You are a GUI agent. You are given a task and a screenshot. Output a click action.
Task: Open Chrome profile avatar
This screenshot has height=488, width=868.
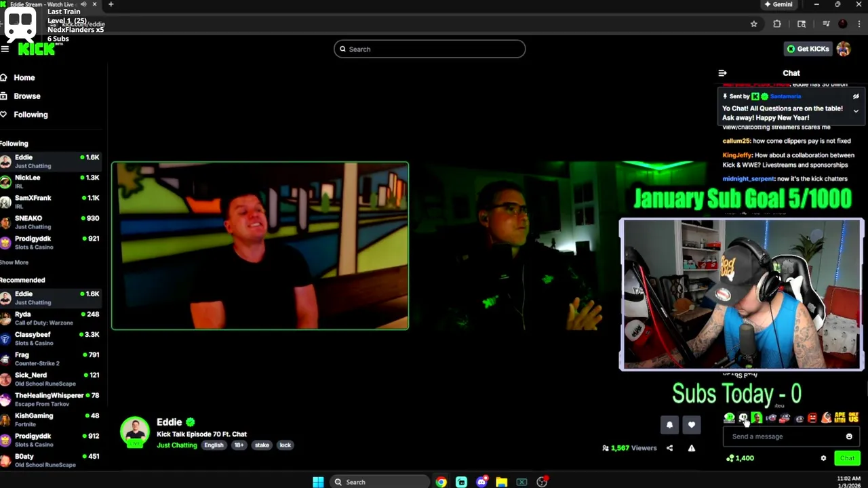coord(842,24)
